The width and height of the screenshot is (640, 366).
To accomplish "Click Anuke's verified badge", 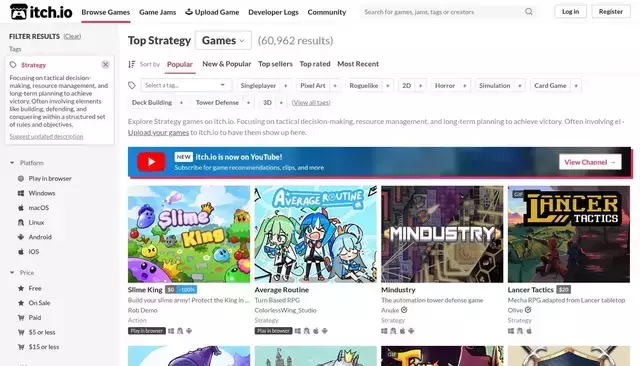I will [404, 310].
